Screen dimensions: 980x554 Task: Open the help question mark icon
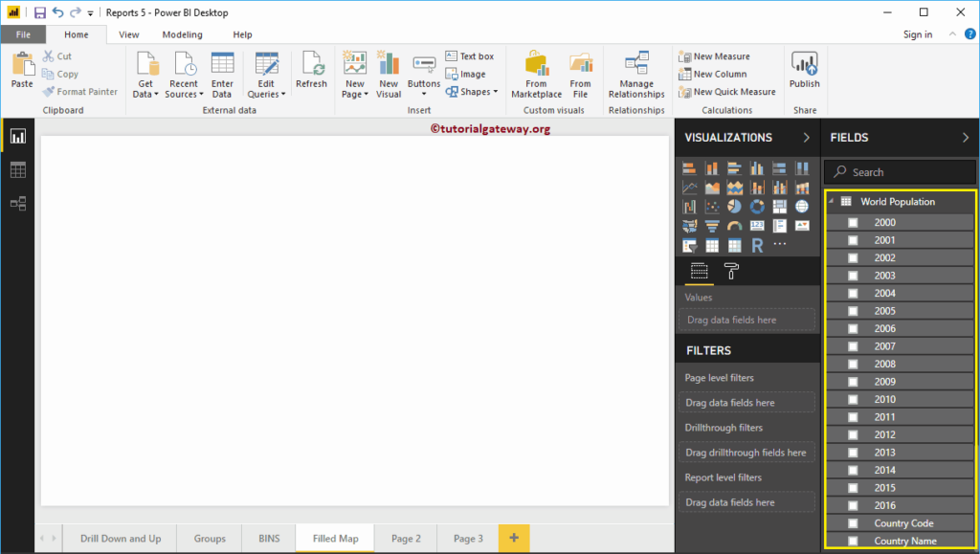[x=970, y=34]
